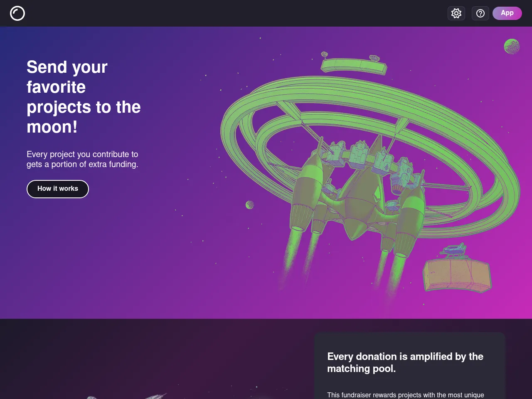532x399 pixels.
Task: Click the tan floating platform block
Action: point(457,275)
